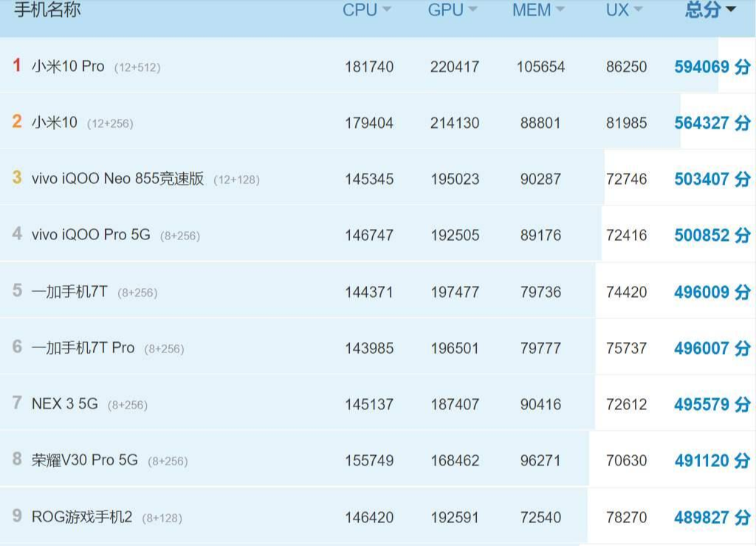Click CPU score 146420
The height and width of the screenshot is (546, 756).
click(369, 517)
